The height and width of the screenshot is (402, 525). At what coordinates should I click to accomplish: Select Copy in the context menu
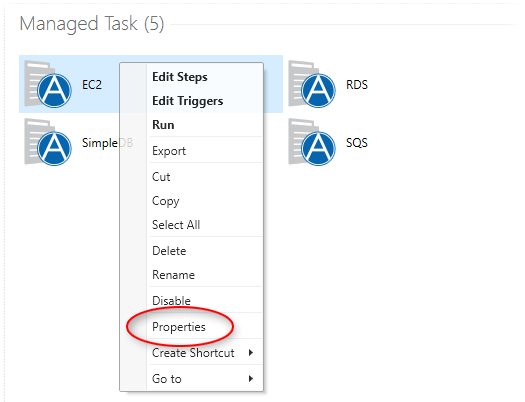tap(166, 201)
